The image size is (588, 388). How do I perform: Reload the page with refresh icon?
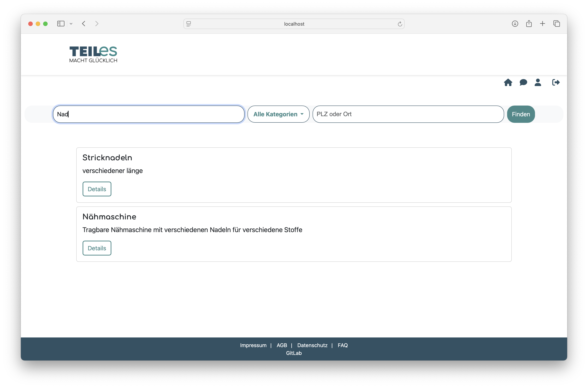[x=400, y=24]
